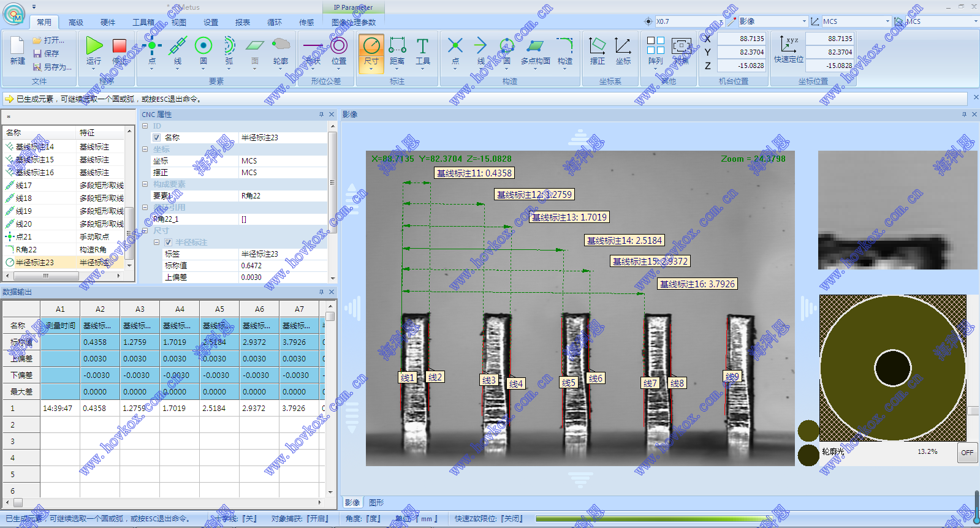Viewport: 980px width, 528px height.
Task: Open the 位置 (Position) tolerance tool
Action: coord(339,47)
